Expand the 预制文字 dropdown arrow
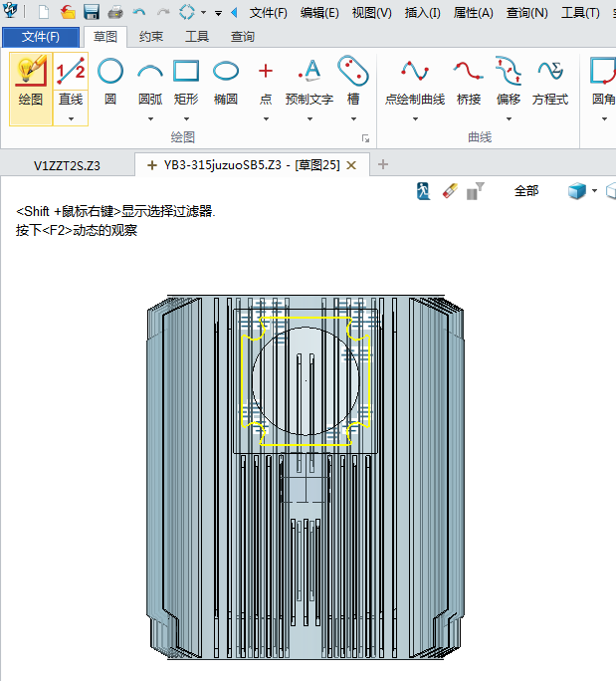This screenshot has height=681, width=616. click(x=309, y=118)
